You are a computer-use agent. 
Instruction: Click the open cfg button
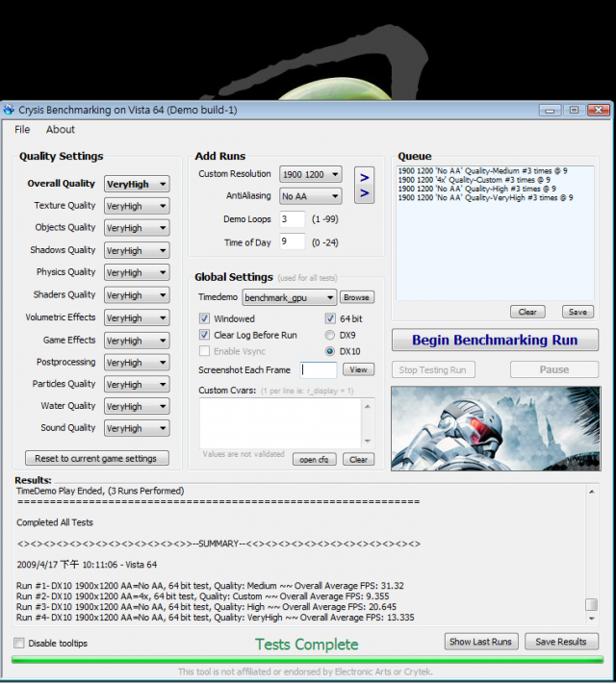pyautogui.click(x=315, y=459)
